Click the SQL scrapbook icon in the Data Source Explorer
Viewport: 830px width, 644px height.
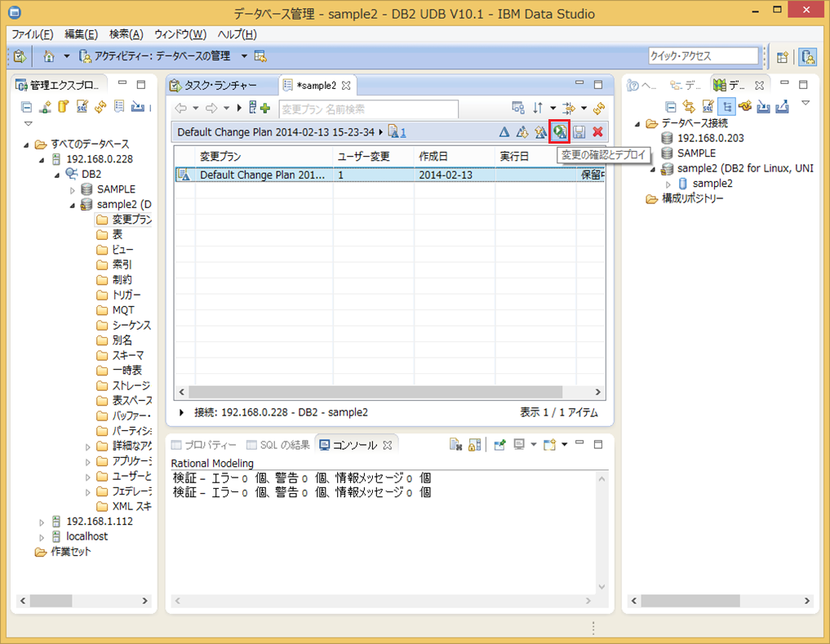708,107
